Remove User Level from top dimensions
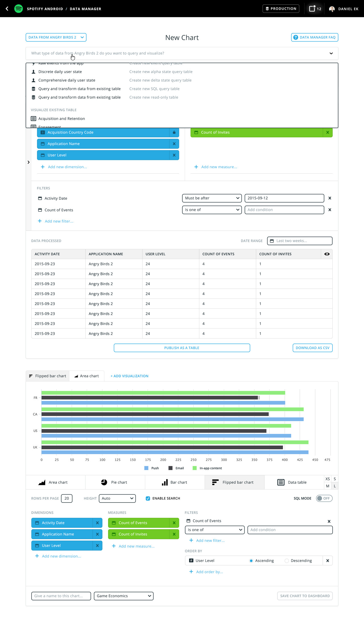 (174, 155)
